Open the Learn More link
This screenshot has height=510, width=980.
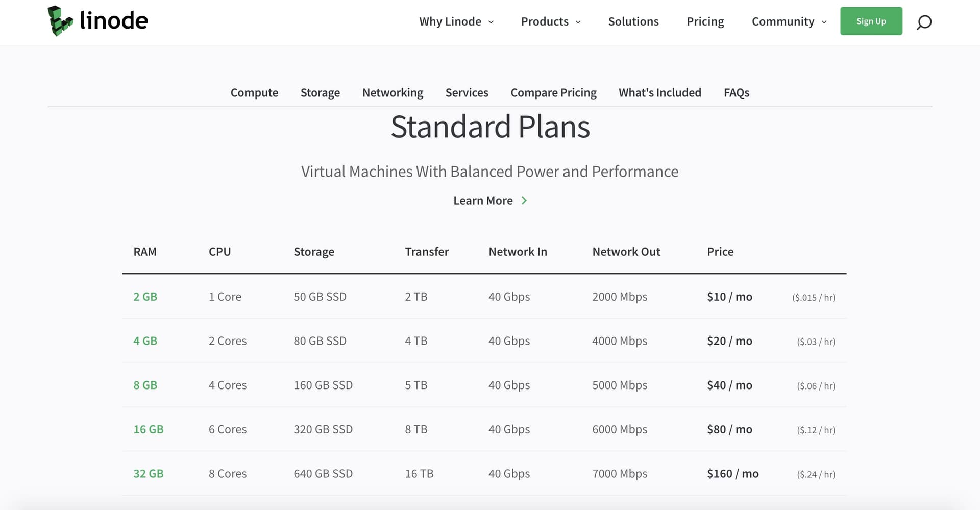pos(483,201)
